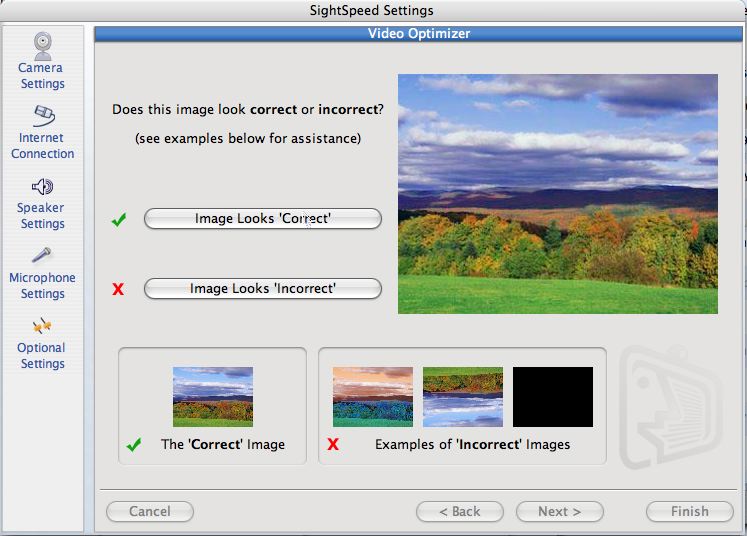Click the wrong-colored incorrect example thumbnail
Screen dimensions: 747x536
click(x=373, y=397)
